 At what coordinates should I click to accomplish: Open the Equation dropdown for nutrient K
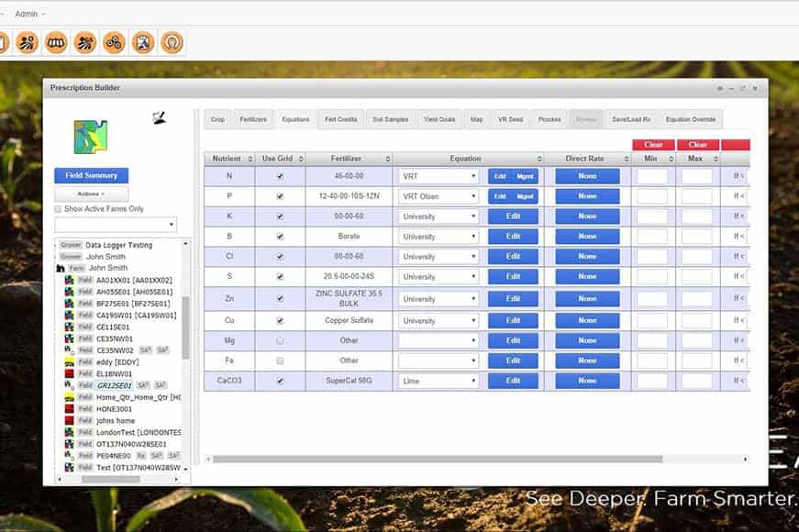[438, 216]
